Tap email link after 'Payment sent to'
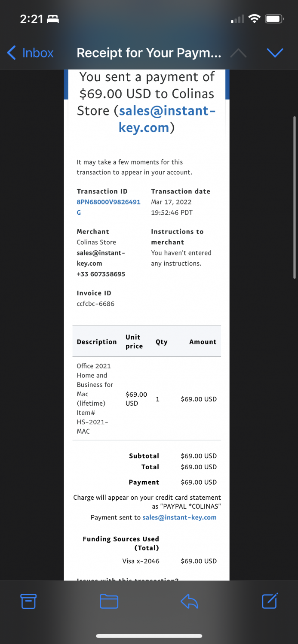 pyautogui.click(x=179, y=517)
